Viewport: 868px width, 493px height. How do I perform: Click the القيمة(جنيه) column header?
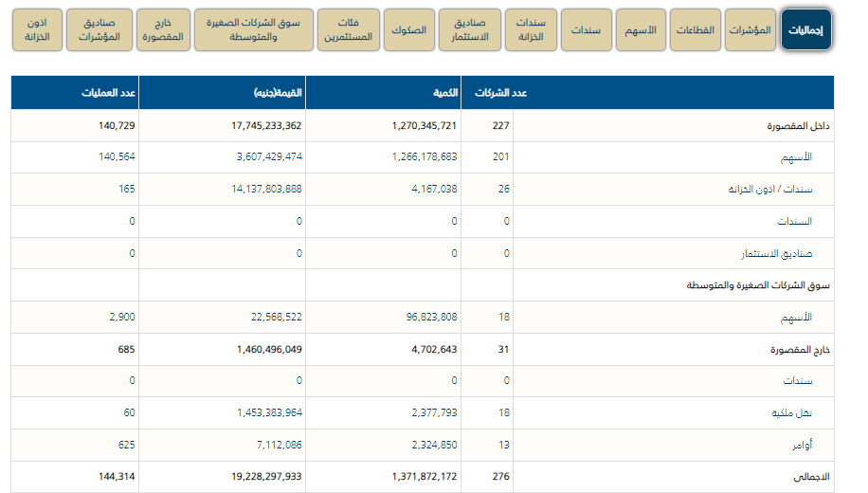[279, 93]
